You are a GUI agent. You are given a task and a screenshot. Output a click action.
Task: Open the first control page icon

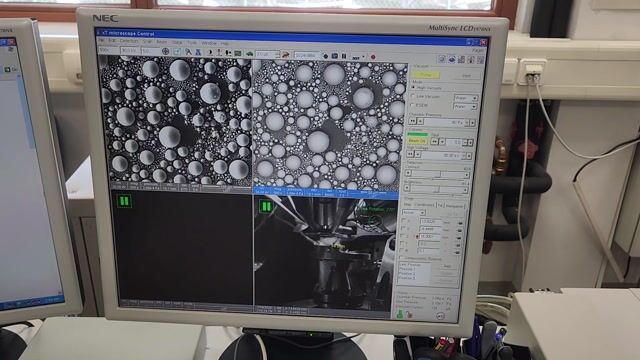[442, 59]
